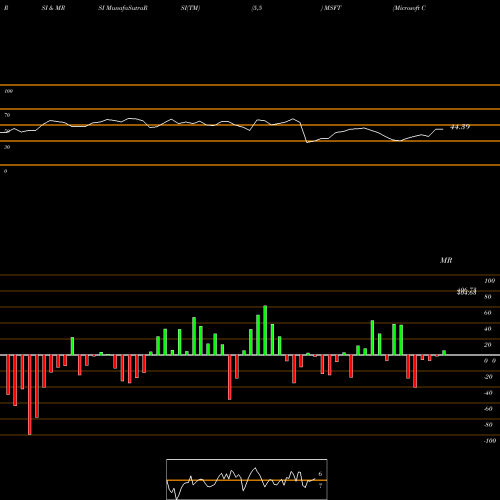Click the sharp drop point on RSI line
Viewport: 500px width, 500px height.
[307, 142]
